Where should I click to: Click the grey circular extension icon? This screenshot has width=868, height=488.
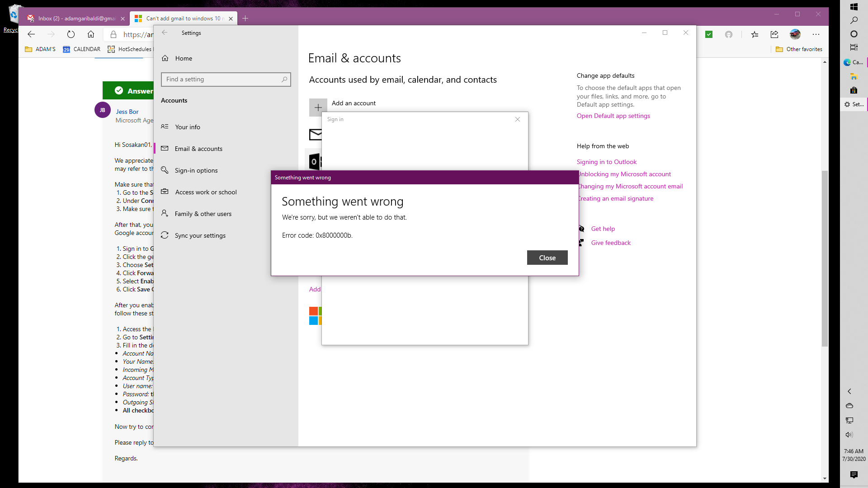[729, 34]
